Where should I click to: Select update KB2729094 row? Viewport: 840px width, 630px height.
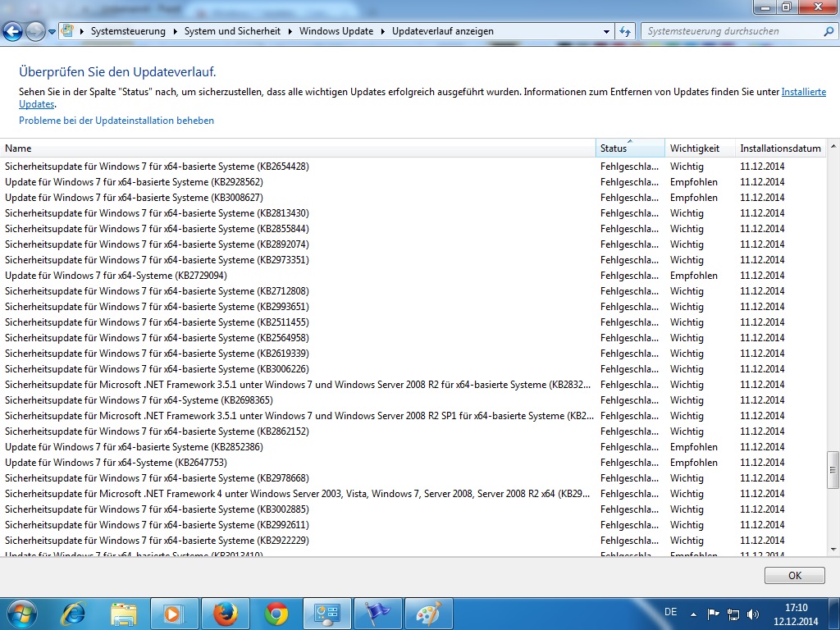413,276
